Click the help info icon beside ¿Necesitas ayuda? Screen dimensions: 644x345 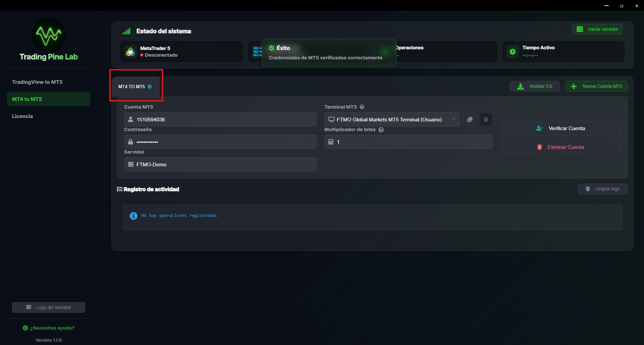[25, 328]
